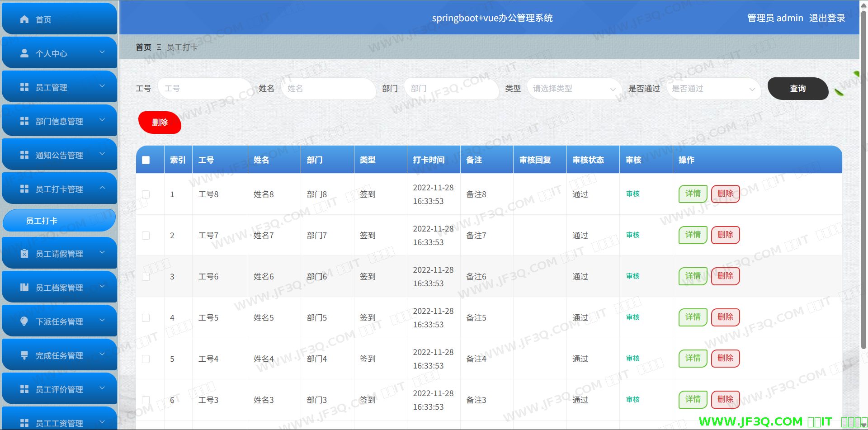Open the 是否通过 dropdown filter
This screenshot has height=430, width=868.
pyautogui.click(x=712, y=89)
